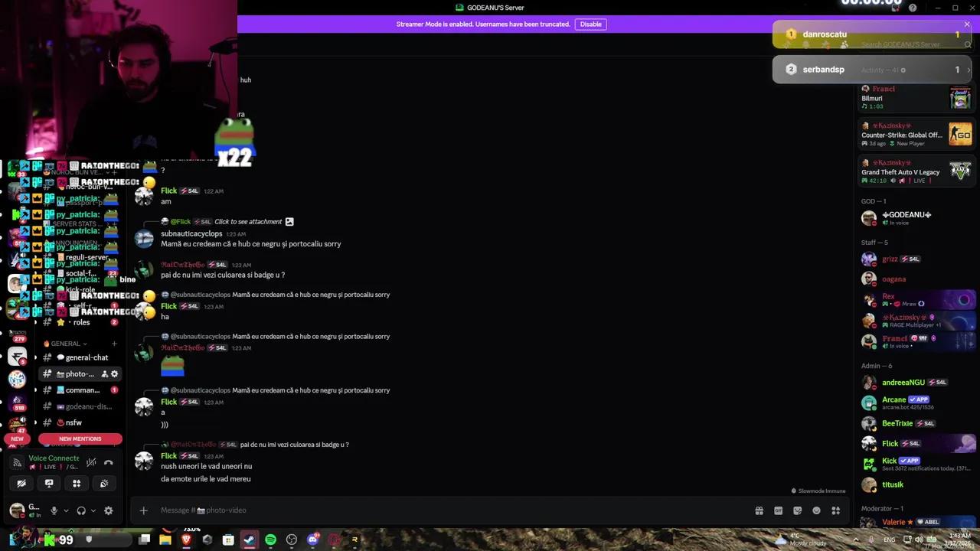Open the emoji picker next to message input
Screen dimensions: 980x551
[816, 510]
